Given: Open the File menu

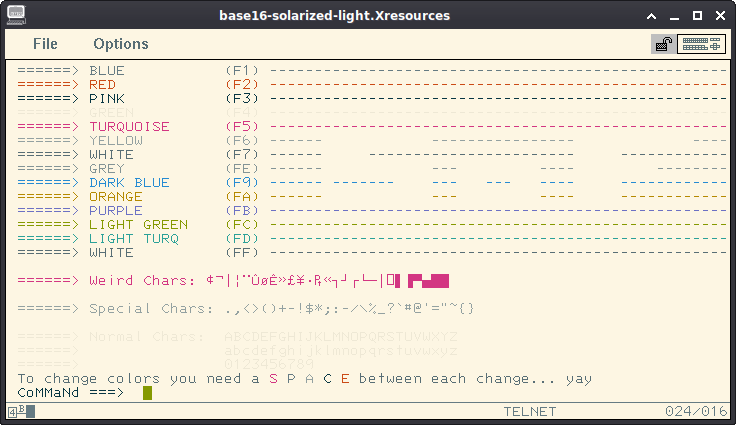Looking at the screenshot, I should (x=45, y=44).
